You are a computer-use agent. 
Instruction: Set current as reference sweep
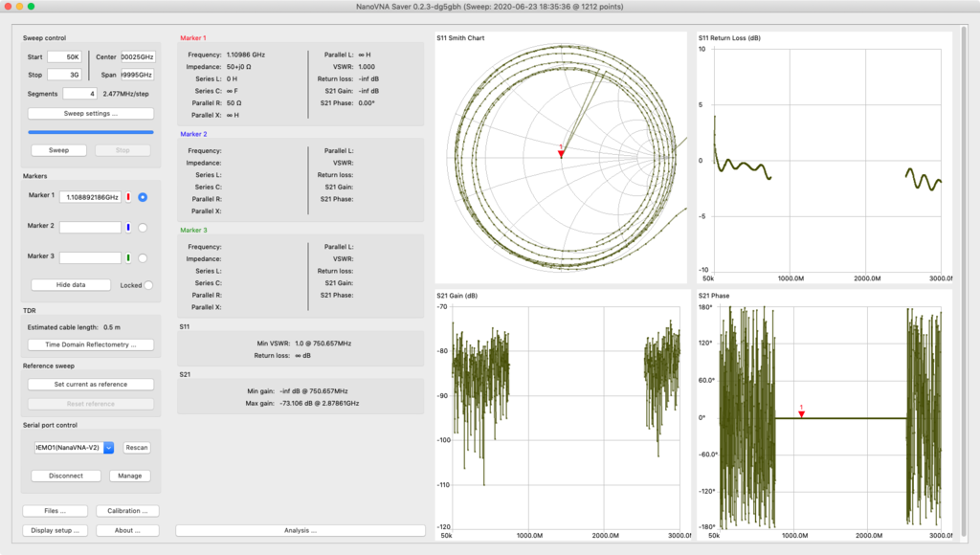point(91,385)
